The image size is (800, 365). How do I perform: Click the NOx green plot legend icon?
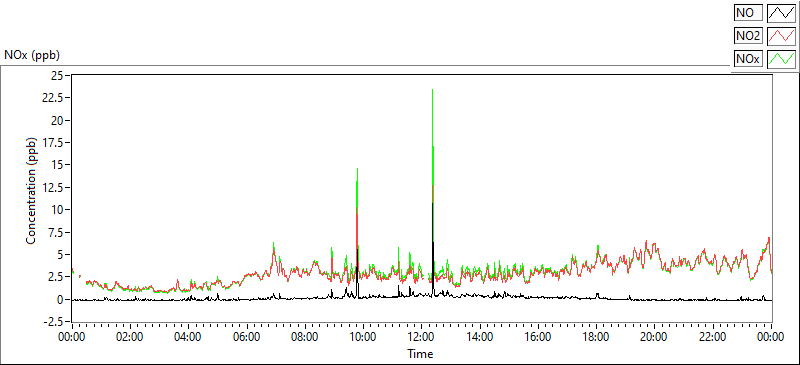click(x=782, y=59)
